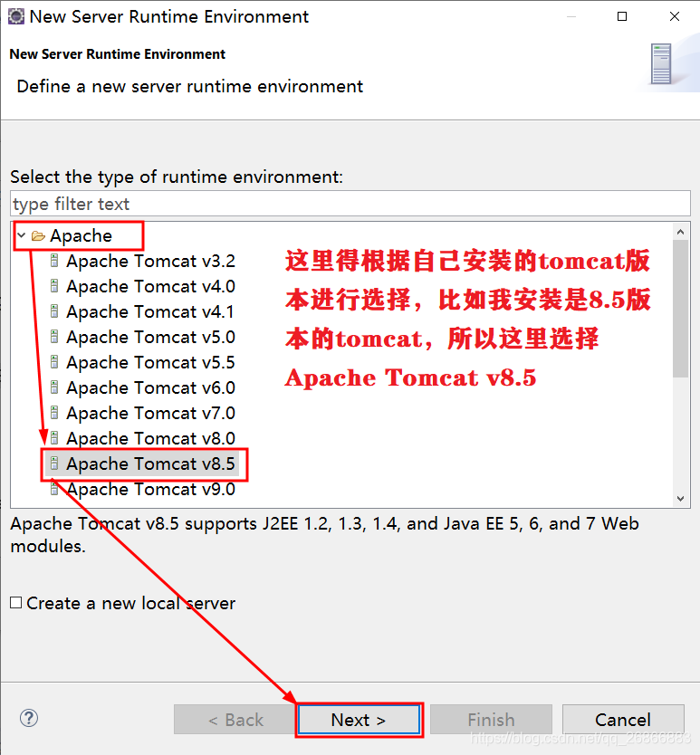Maximize the dialog window
Viewport: 700px width, 755px height.
622,16
